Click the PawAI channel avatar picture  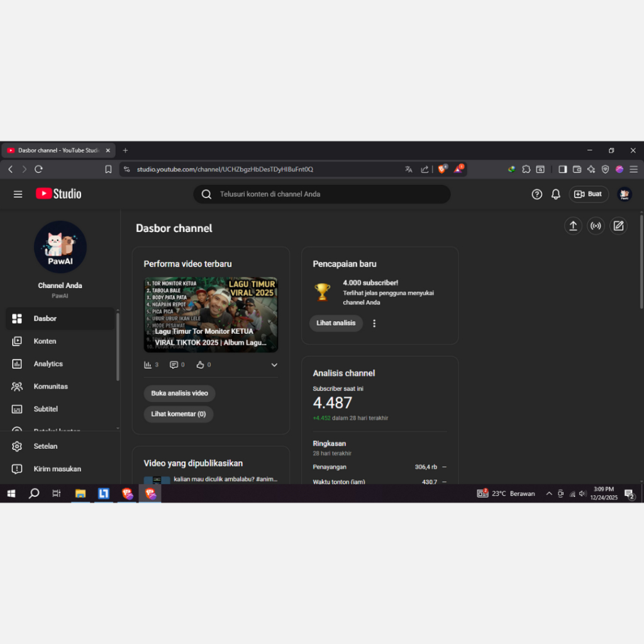pos(60,247)
